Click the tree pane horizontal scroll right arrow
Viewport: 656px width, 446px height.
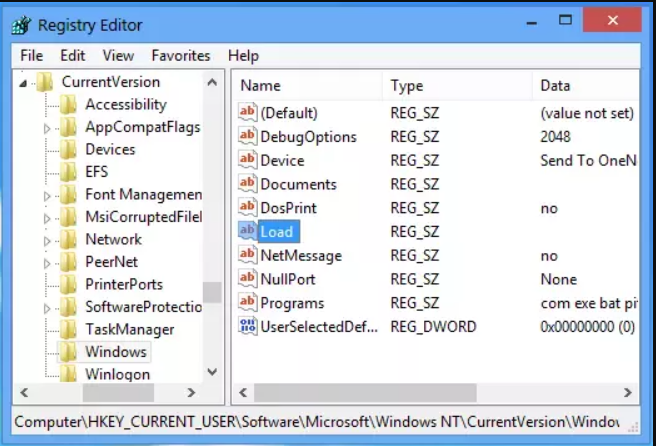point(191,392)
